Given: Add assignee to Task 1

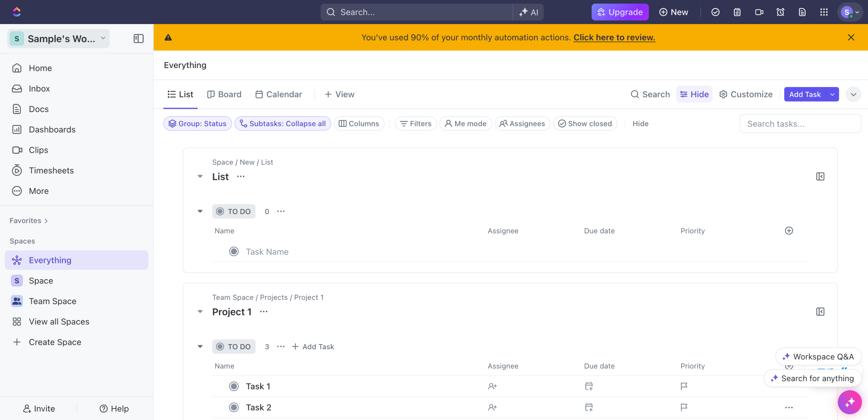Looking at the screenshot, I should (492, 386).
